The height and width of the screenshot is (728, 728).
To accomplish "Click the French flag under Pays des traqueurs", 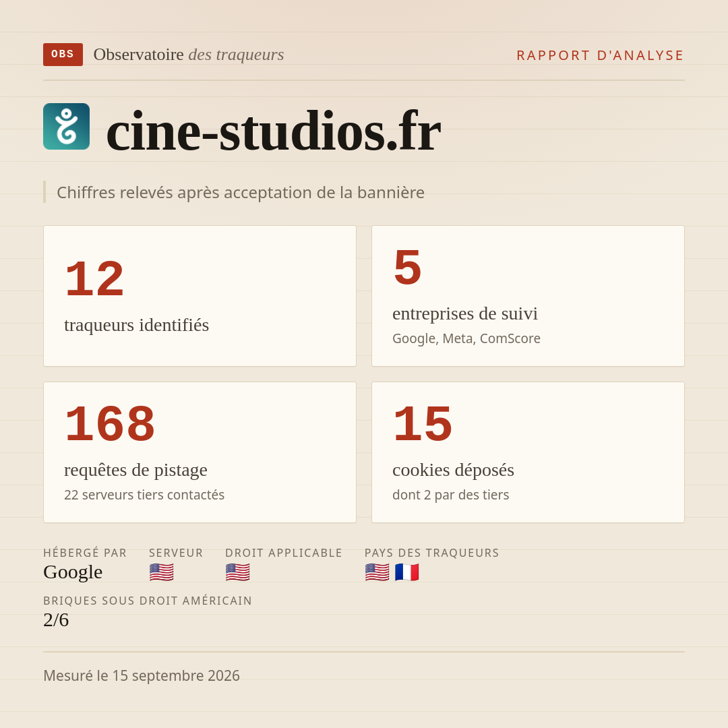I will pyautogui.click(x=406, y=572).
